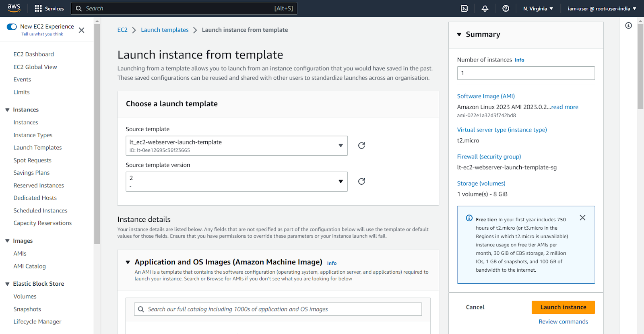Open Instance Types
The image size is (644, 334).
pyautogui.click(x=33, y=135)
